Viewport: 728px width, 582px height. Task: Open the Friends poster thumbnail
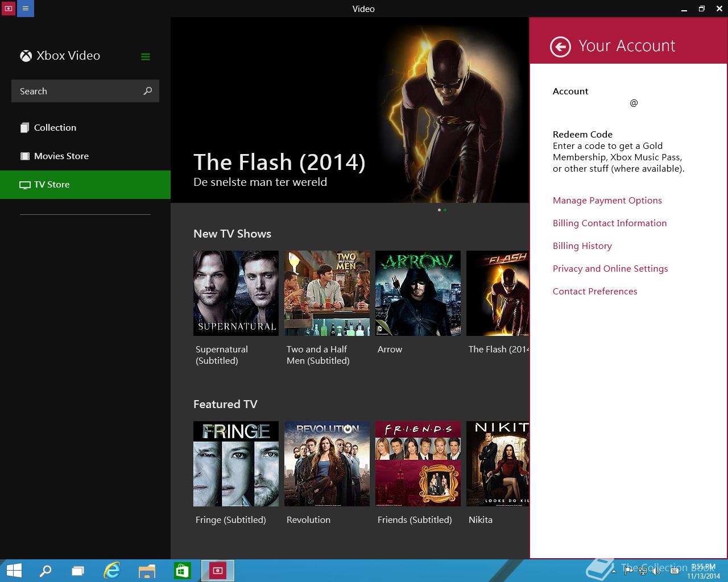click(x=418, y=464)
